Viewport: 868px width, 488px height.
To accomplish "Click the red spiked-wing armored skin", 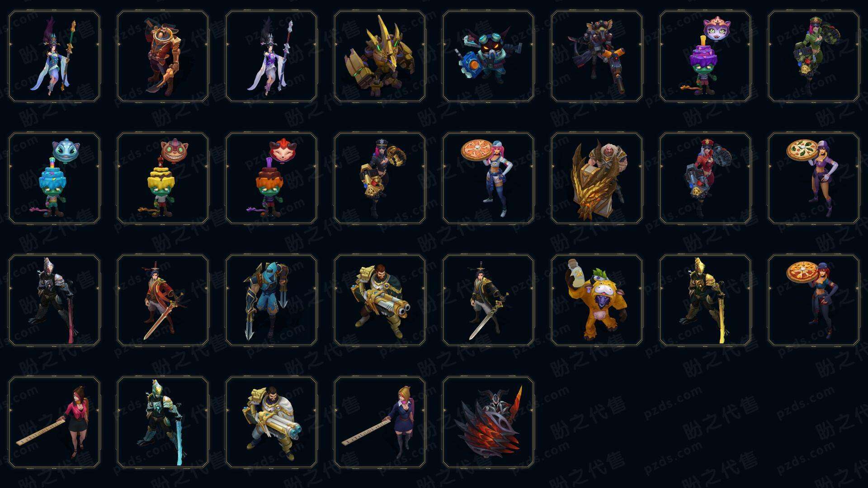I will 488,422.
